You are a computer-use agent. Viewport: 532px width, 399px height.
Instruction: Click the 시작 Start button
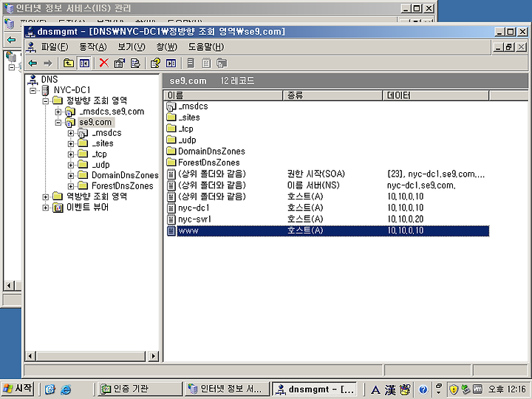pyautogui.click(x=18, y=389)
